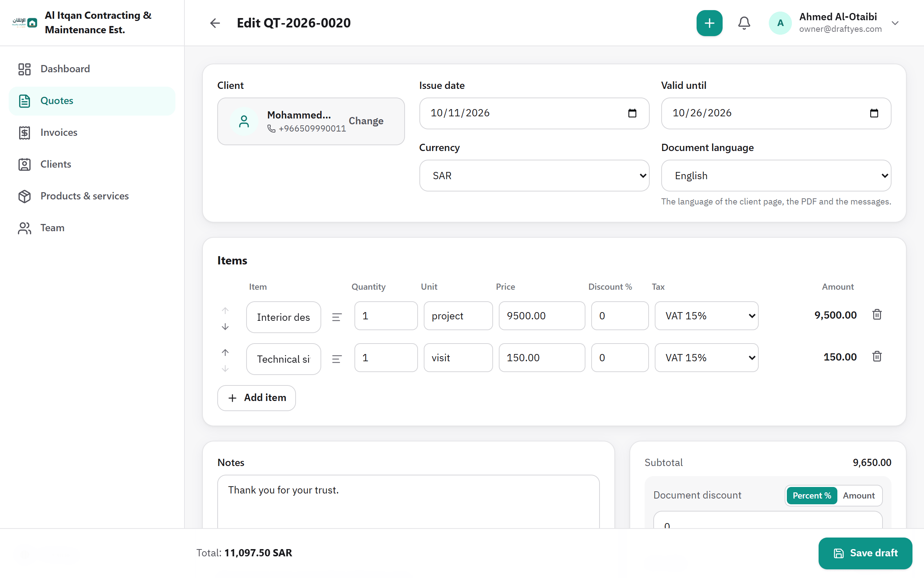Click the unit field showing project
Image resolution: width=924 pixels, height=578 pixels.
coord(458,316)
